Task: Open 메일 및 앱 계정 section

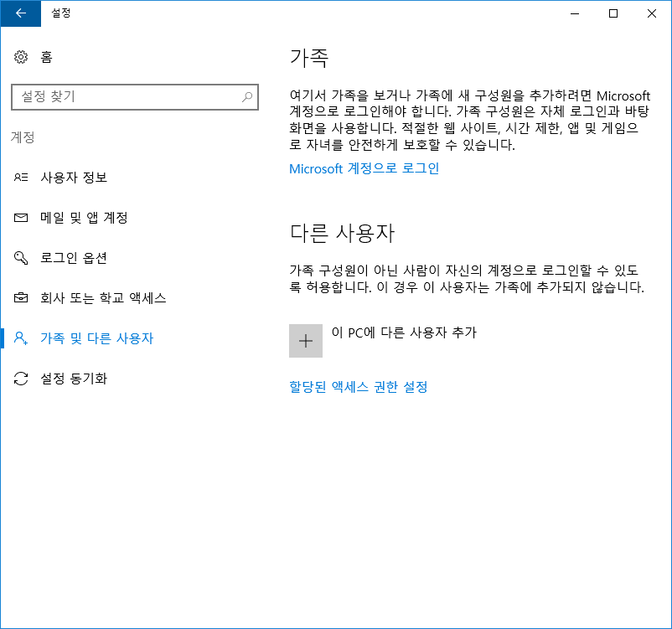Action: pos(84,218)
